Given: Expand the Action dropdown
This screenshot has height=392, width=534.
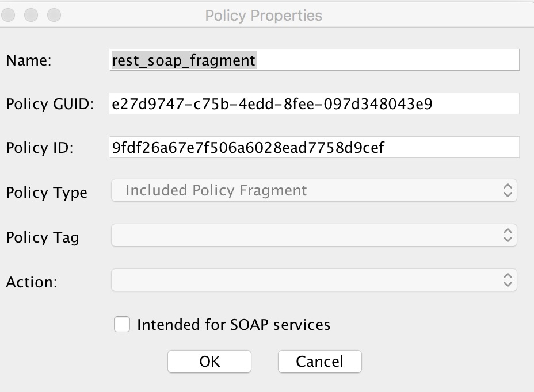Looking at the screenshot, I should point(314,280).
